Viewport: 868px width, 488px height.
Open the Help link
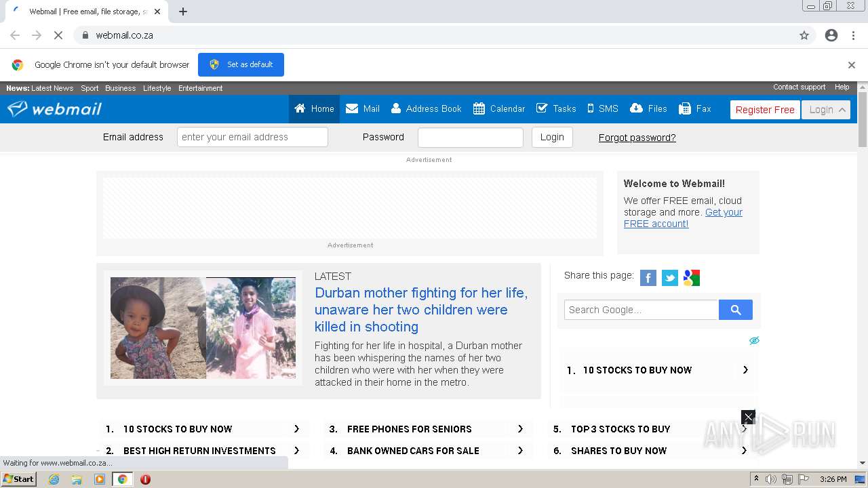[x=842, y=87]
